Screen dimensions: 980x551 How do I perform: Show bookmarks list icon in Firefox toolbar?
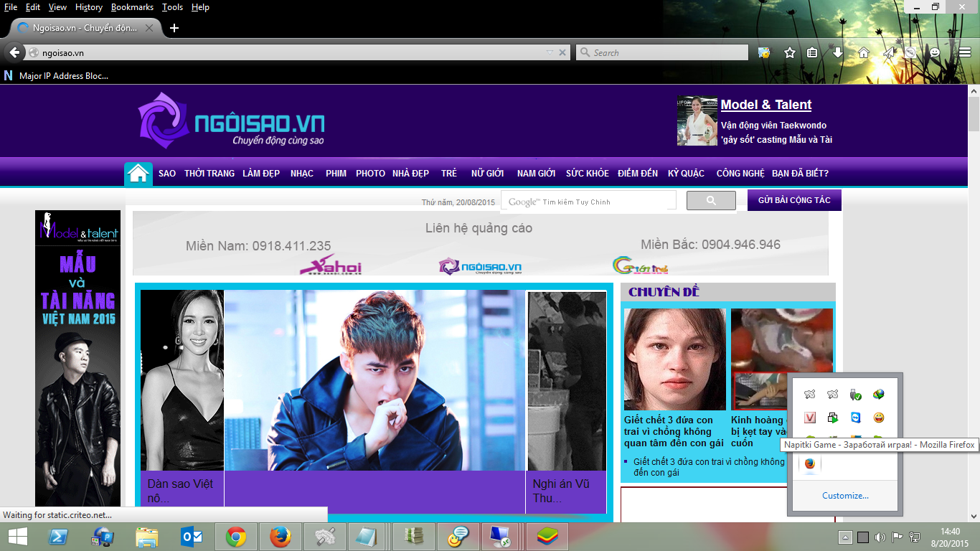pyautogui.click(x=812, y=52)
